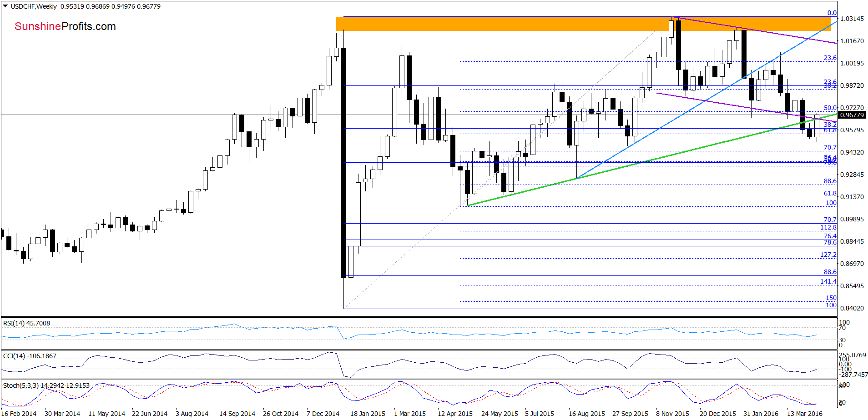Click the 50.0 Fibonacci retracement label
This screenshot has height=420, width=868.
830,108
